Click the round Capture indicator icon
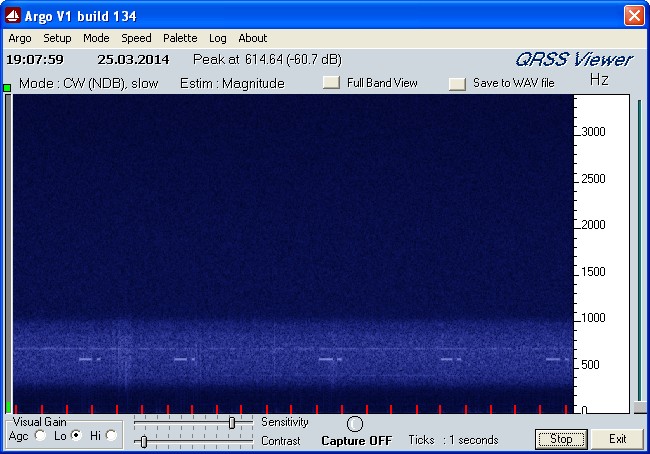Screen dimensions: 650x454 (355, 424)
